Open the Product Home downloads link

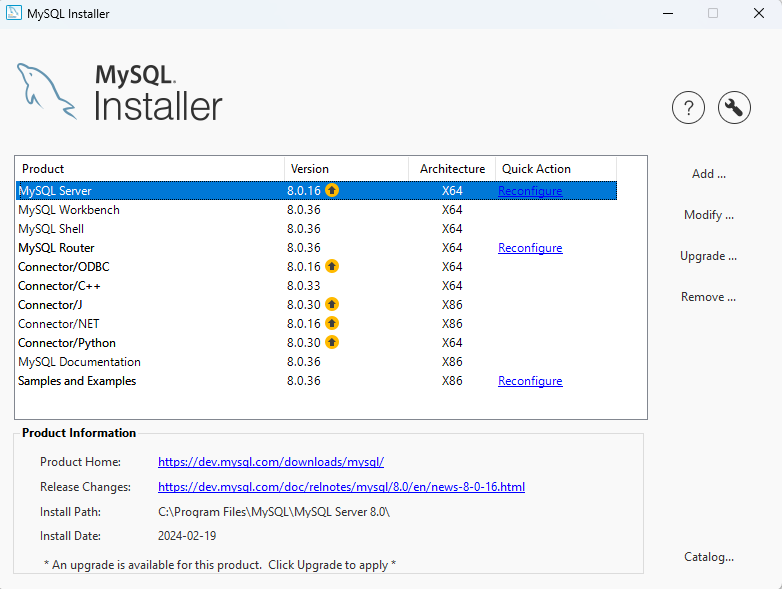[271, 462]
